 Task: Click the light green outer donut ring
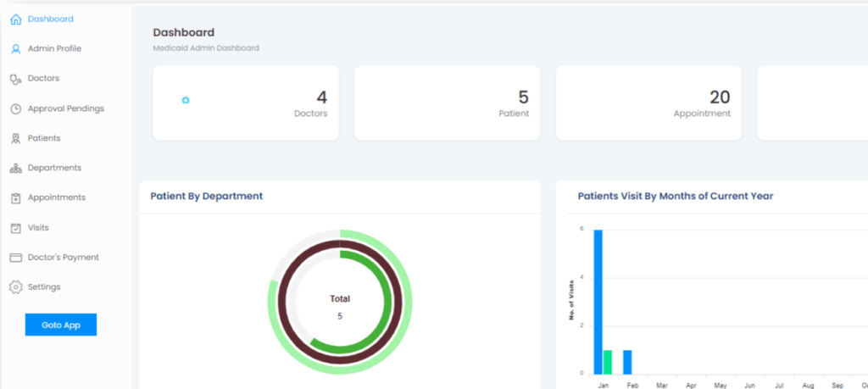click(x=408, y=302)
